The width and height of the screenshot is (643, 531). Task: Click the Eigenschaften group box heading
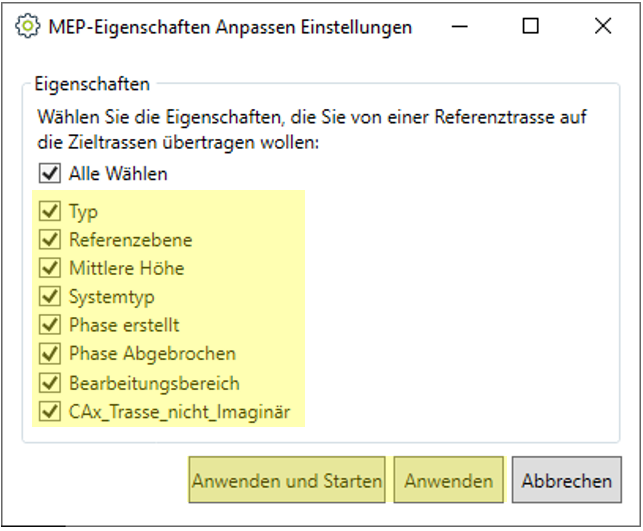[92, 83]
